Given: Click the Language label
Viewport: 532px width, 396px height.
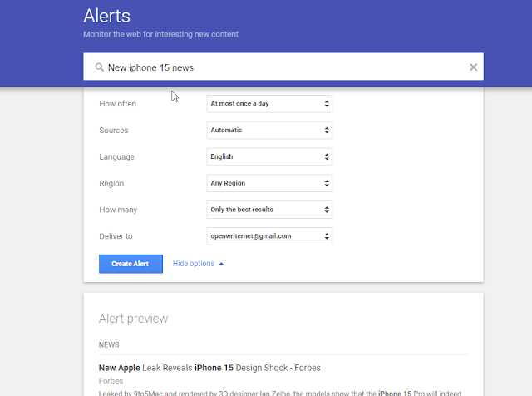Looking at the screenshot, I should click(x=116, y=157).
